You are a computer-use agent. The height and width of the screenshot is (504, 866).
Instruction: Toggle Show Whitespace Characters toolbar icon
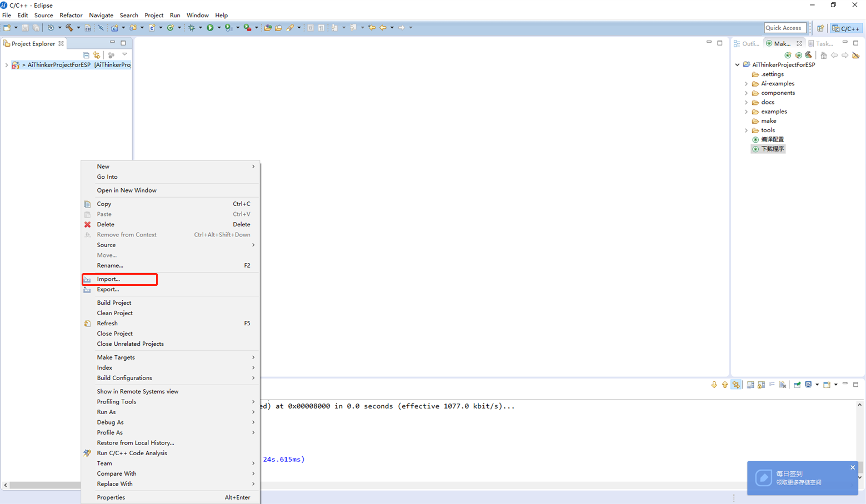coord(321,27)
